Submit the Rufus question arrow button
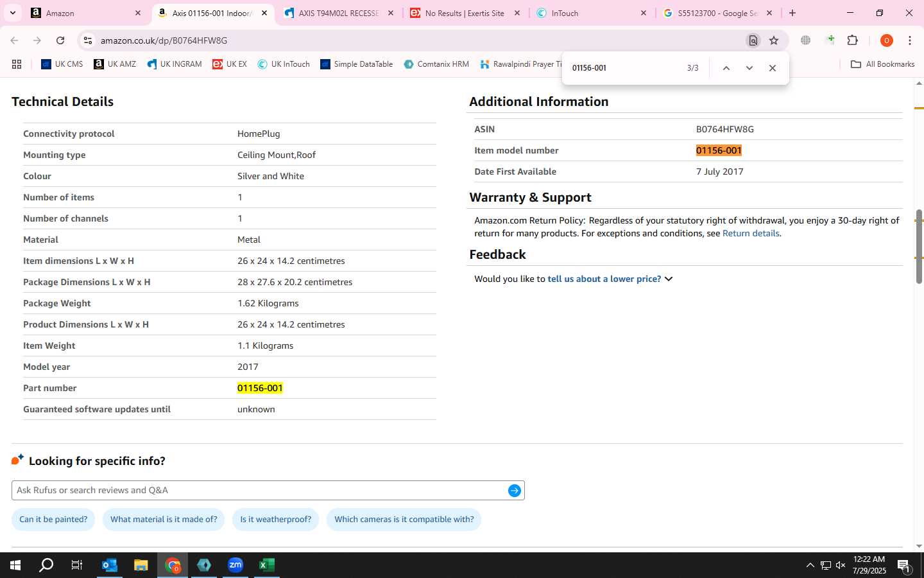Screen dimensions: 924x578 coord(515,491)
